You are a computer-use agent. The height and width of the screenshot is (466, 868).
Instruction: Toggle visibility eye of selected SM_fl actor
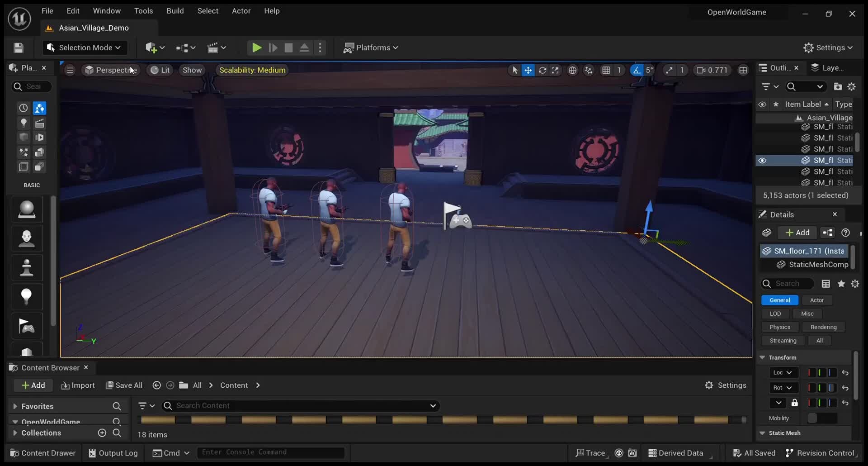762,161
